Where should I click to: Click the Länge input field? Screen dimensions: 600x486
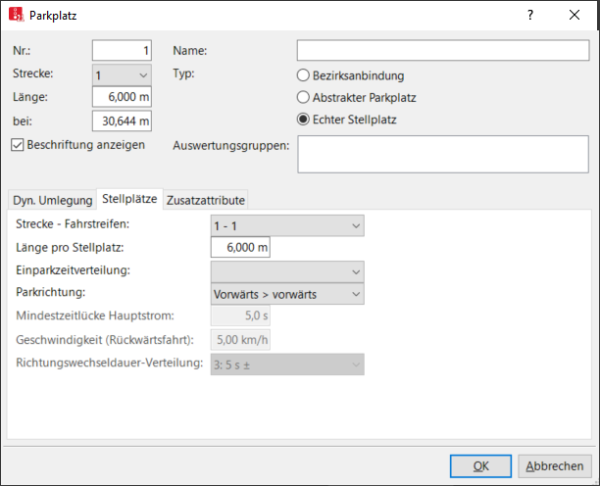tap(121, 97)
